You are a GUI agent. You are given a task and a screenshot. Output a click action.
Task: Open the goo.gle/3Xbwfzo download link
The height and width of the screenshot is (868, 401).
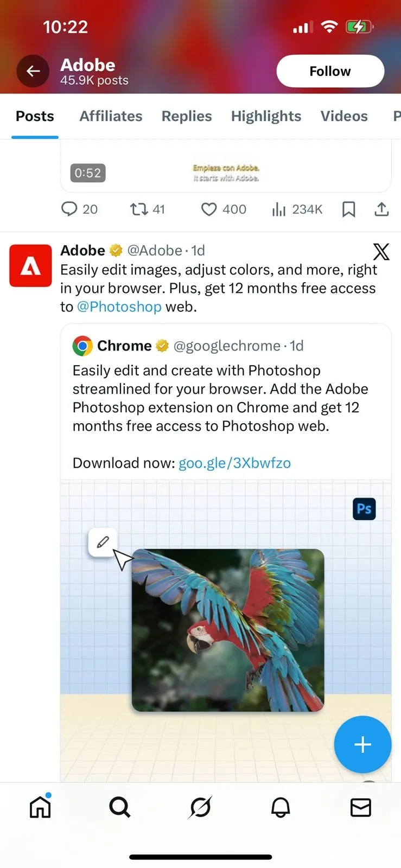[x=234, y=463]
